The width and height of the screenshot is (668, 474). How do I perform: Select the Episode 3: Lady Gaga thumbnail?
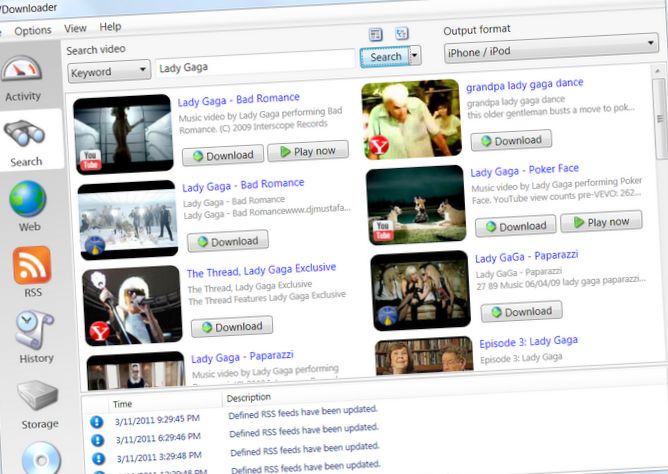[x=424, y=356]
